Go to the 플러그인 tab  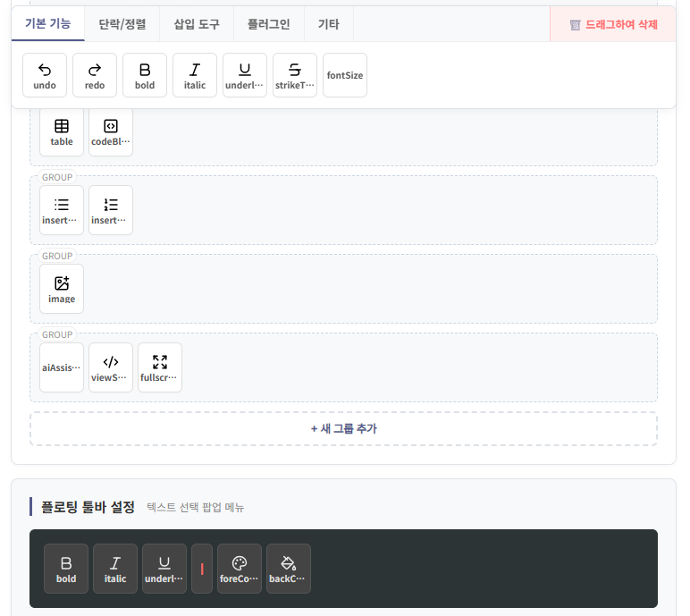pos(268,24)
